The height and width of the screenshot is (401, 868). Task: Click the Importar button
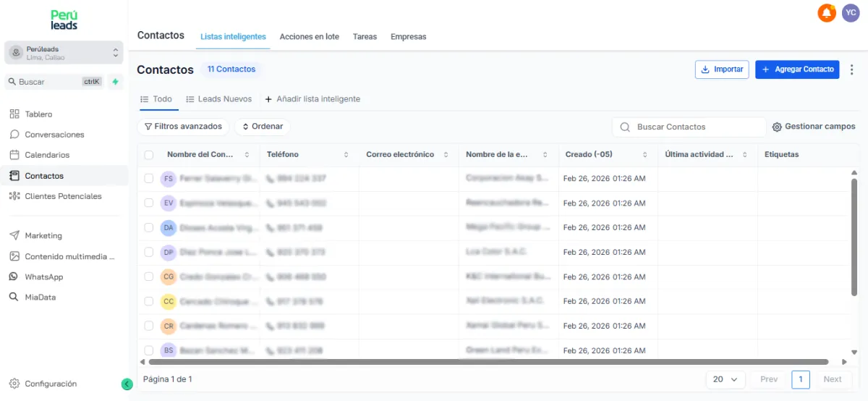tap(722, 69)
